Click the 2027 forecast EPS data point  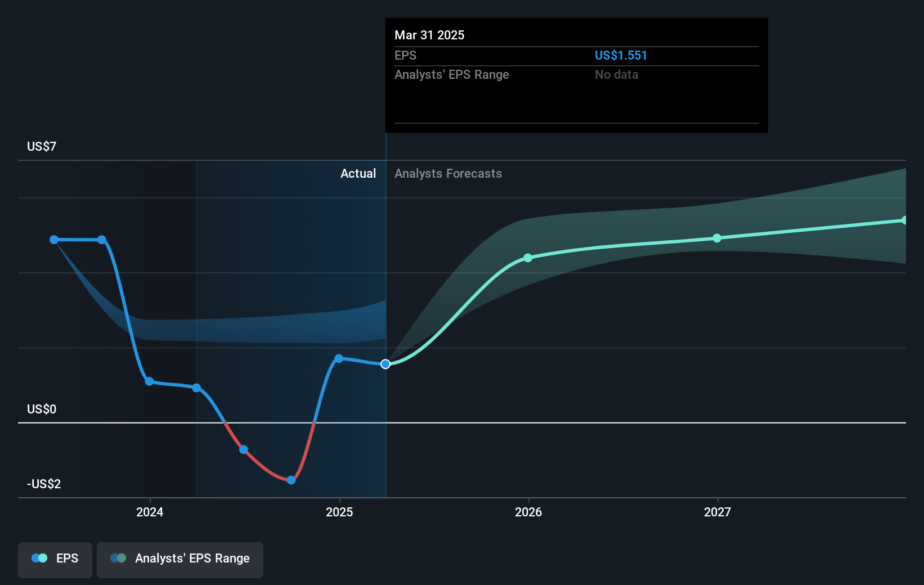coord(717,238)
